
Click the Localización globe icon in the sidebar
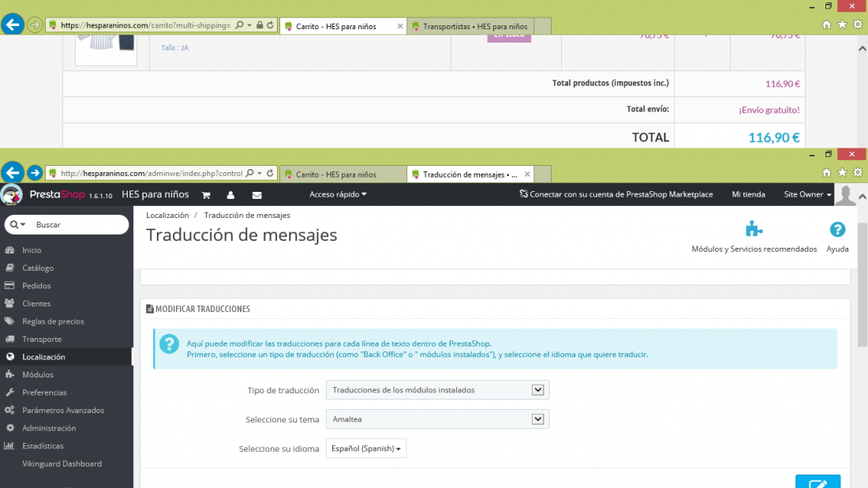click(10, 357)
